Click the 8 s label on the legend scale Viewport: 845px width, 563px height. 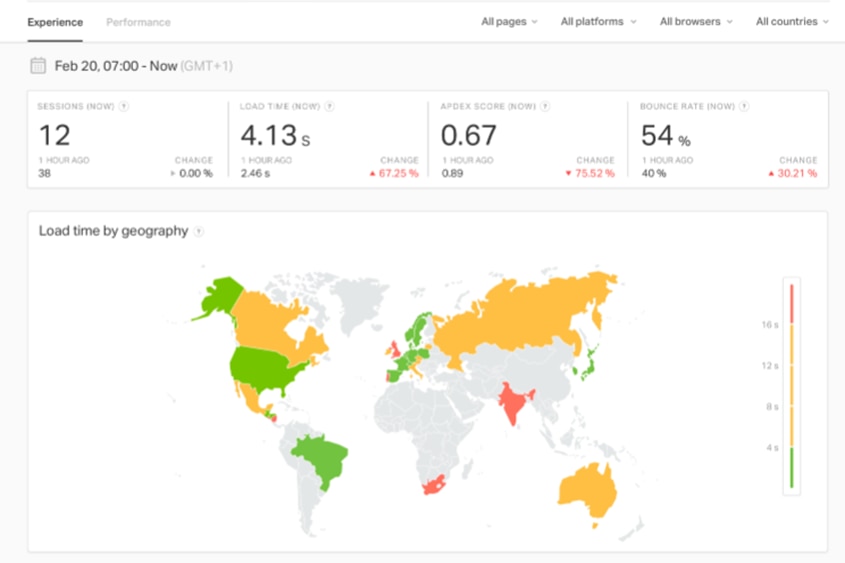coord(772,406)
